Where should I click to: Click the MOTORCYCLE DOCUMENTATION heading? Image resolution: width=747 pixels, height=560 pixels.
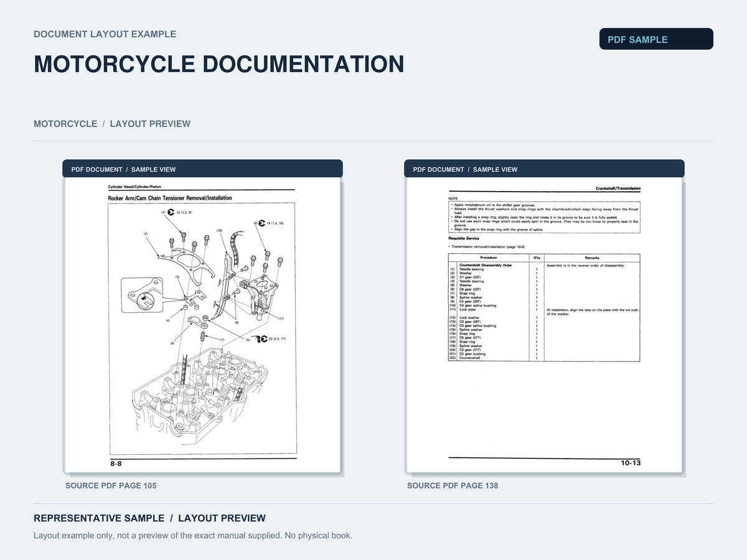(x=219, y=65)
